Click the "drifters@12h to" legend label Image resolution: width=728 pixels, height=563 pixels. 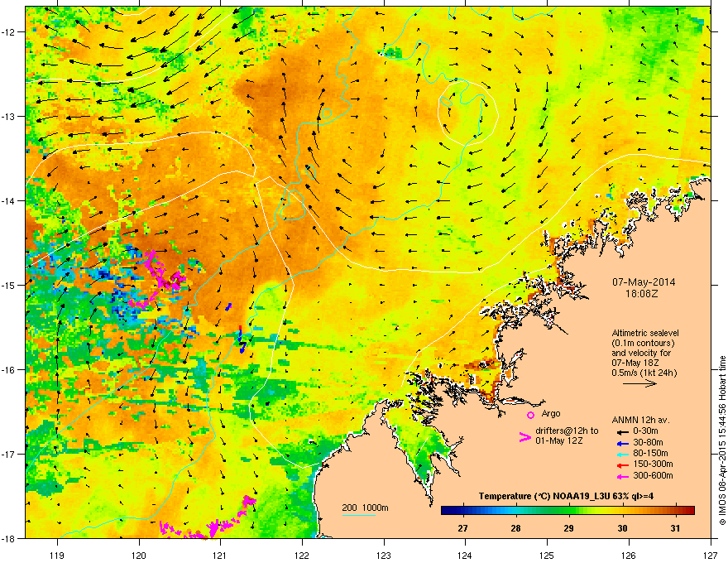click(x=567, y=431)
